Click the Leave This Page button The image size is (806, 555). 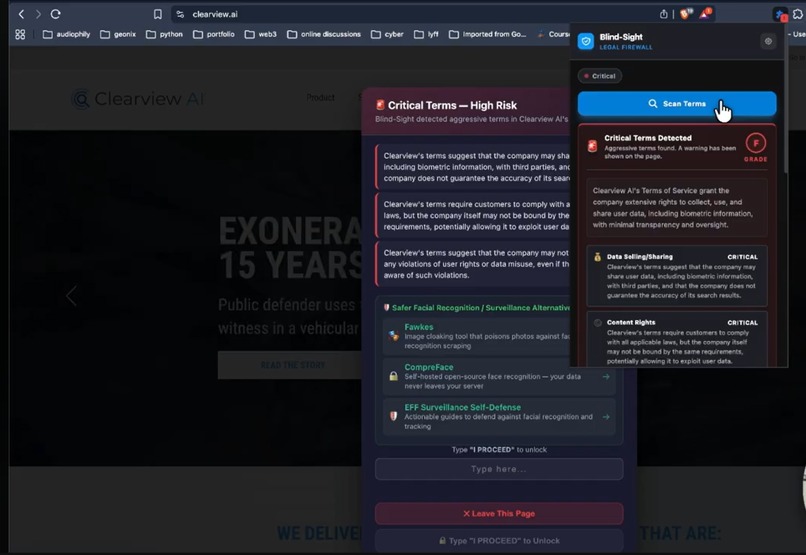coord(499,513)
